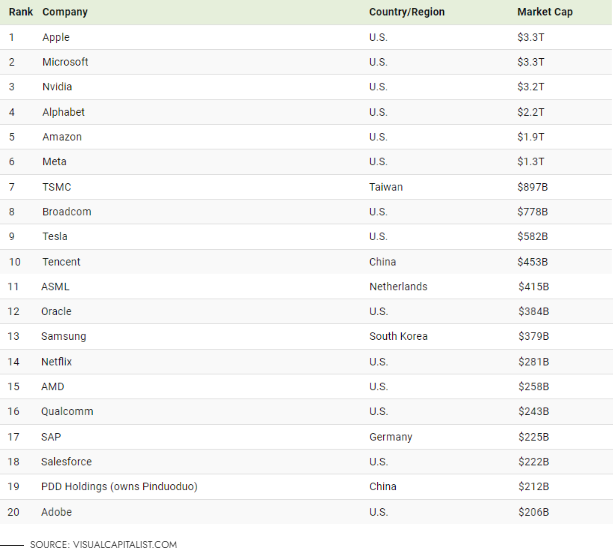Click the Rank column header

pyautogui.click(x=21, y=12)
